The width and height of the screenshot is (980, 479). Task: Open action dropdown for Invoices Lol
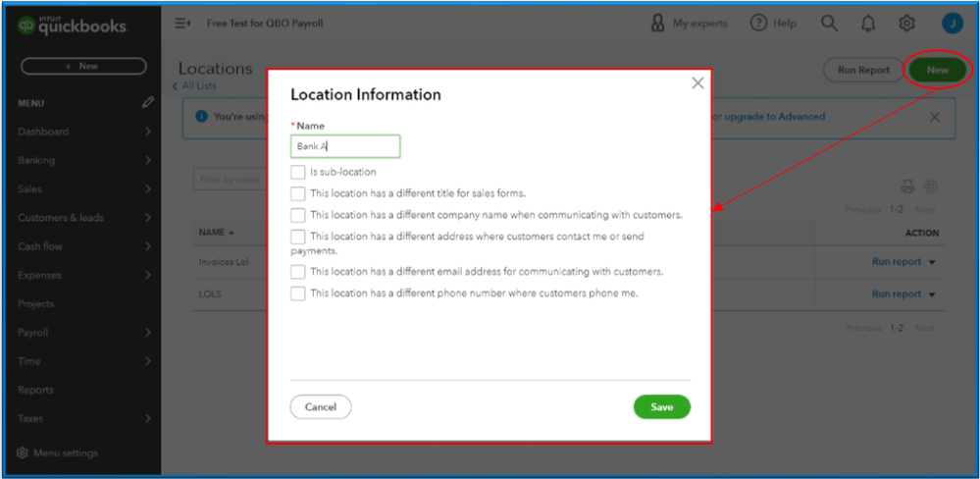[932, 263]
